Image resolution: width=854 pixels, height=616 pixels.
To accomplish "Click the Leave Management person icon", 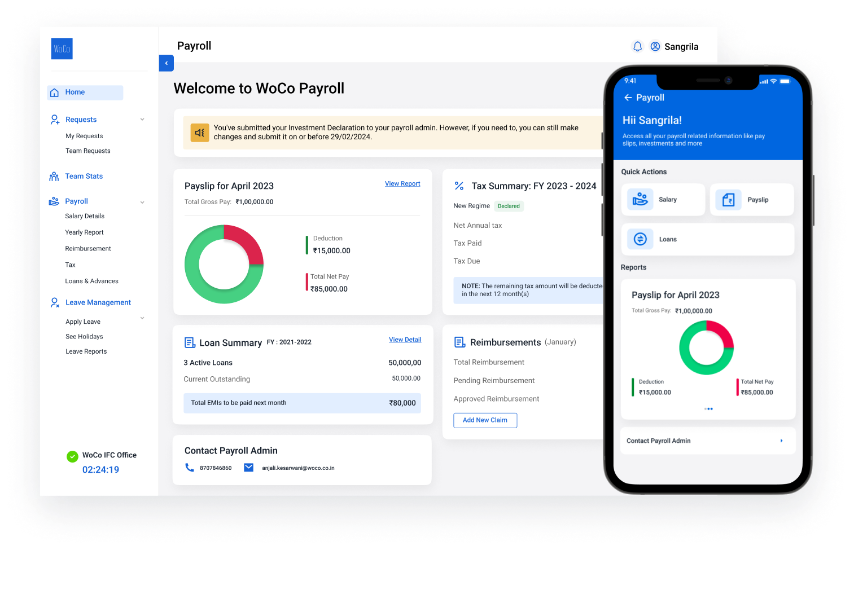I will [55, 303].
